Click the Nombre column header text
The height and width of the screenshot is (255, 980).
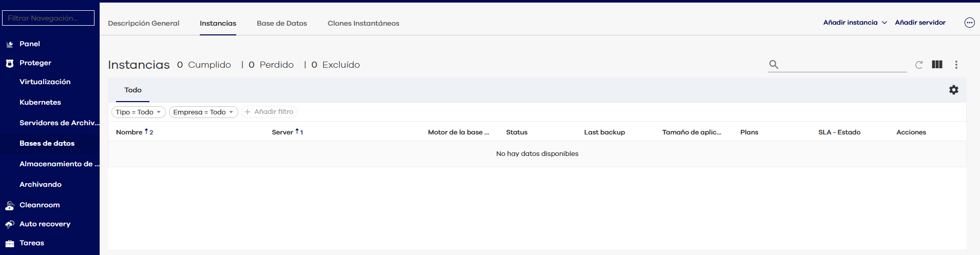(x=129, y=132)
